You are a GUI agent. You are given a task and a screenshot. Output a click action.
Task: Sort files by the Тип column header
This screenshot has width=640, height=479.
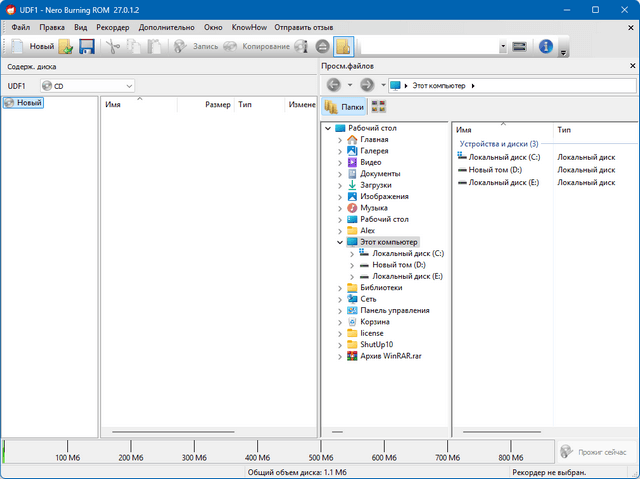coord(565,130)
